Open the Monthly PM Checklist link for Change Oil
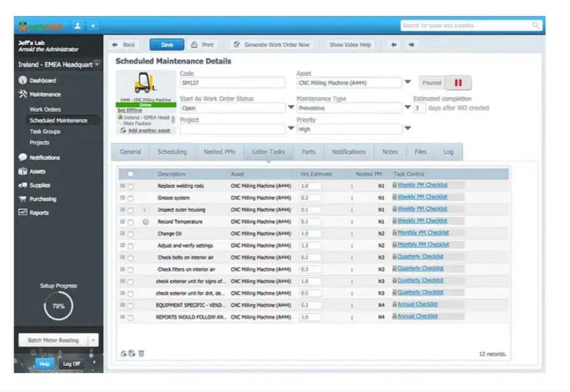The height and width of the screenshot is (392, 570). click(423, 232)
